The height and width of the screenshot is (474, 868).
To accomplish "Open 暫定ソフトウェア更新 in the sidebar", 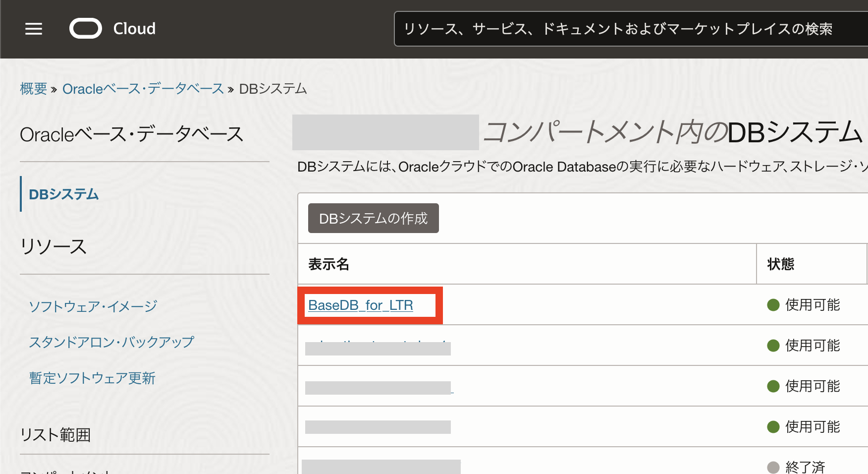I will pos(92,378).
